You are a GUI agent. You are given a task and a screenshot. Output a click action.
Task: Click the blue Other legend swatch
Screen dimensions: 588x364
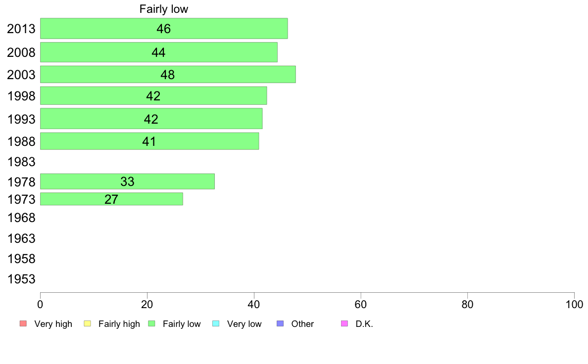pos(280,323)
